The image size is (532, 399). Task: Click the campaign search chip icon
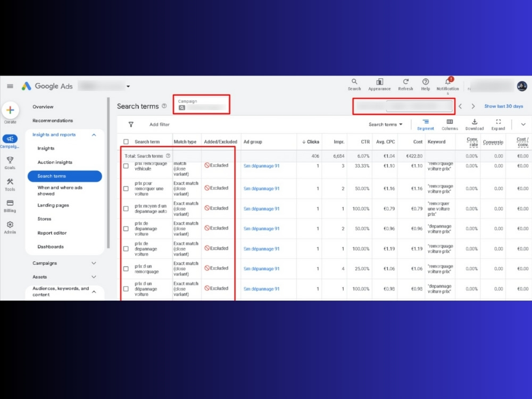coord(182,107)
